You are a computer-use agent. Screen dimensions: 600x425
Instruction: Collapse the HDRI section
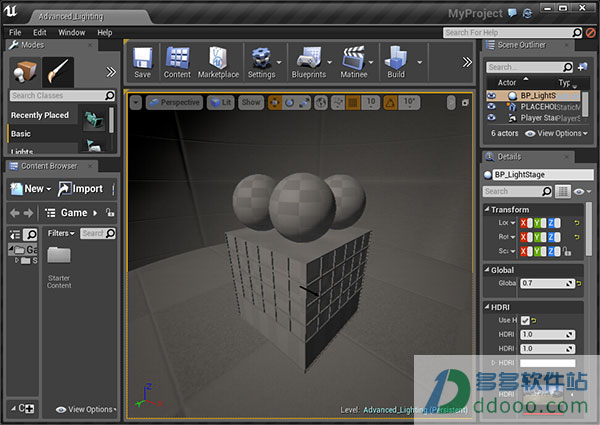point(487,307)
